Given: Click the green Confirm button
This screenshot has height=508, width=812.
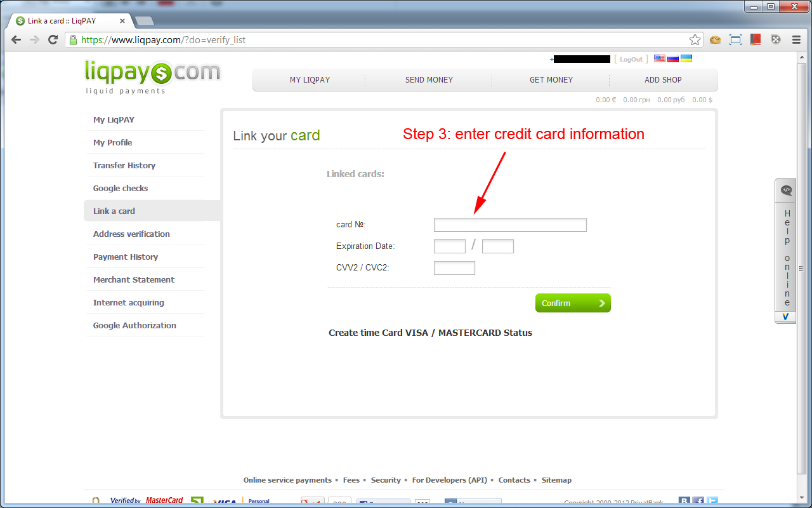Looking at the screenshot, I should (x=573, y=303).
